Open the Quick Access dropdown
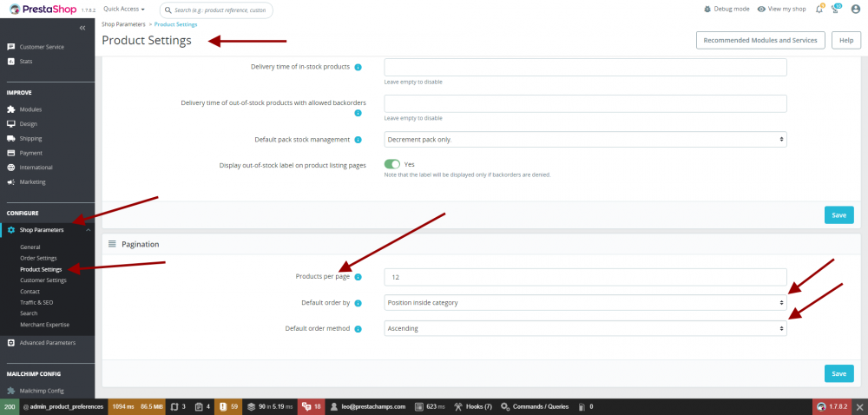Image resolution: width=868 pixels, height=415 pixels. click(124, 10)
